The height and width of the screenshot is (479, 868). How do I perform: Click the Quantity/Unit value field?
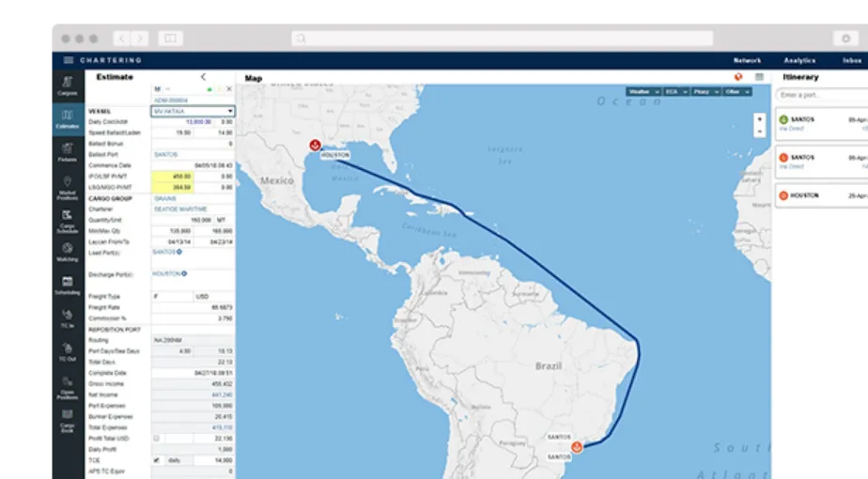pos(182,220)
